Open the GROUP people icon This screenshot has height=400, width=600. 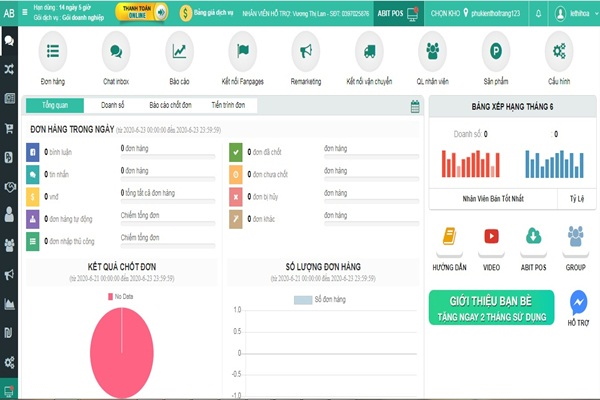(576, 236)
